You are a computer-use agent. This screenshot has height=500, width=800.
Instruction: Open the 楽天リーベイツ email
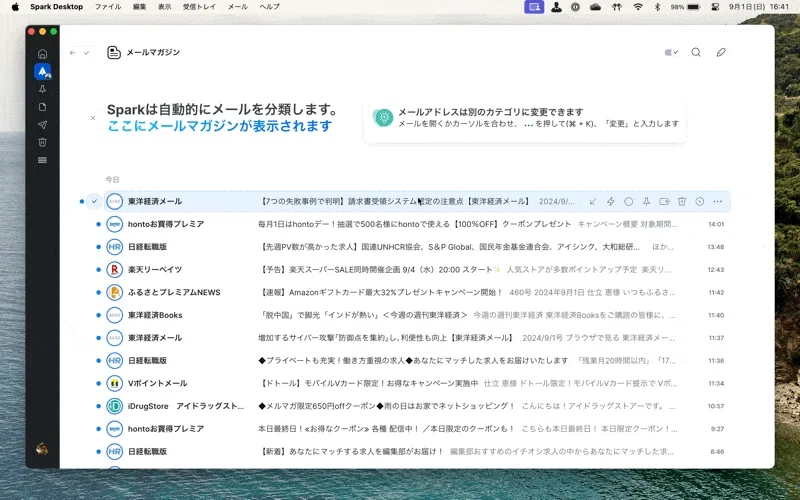click(x=417, y=269)
